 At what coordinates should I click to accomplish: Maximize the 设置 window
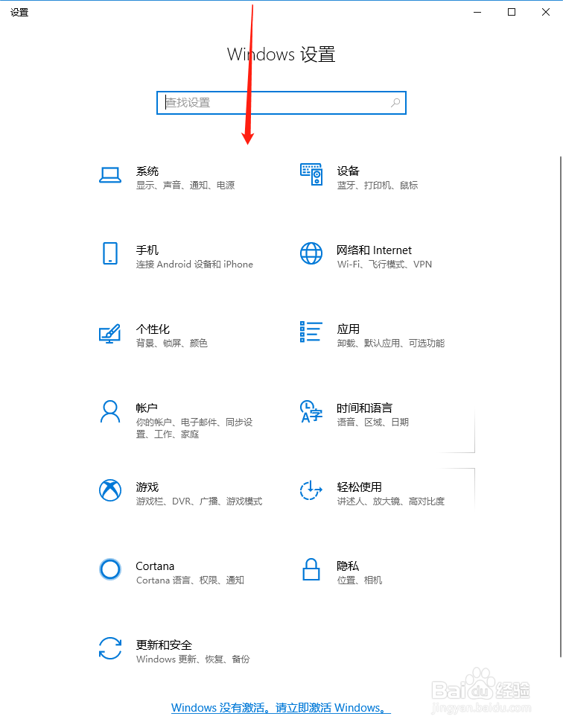pyautogui.click(x=512, y=12)
